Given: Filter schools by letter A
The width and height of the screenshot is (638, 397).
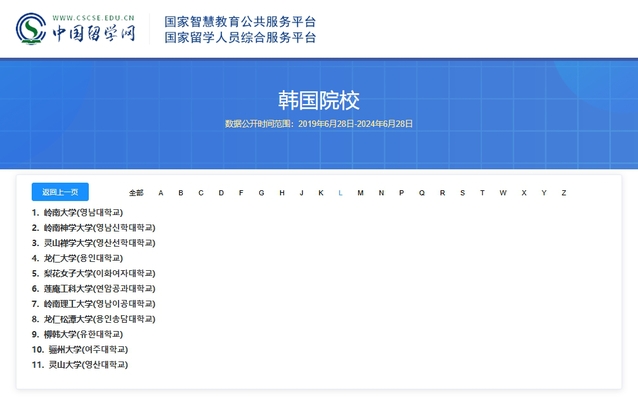Looking at the screenshot, I should pos(161,193).
